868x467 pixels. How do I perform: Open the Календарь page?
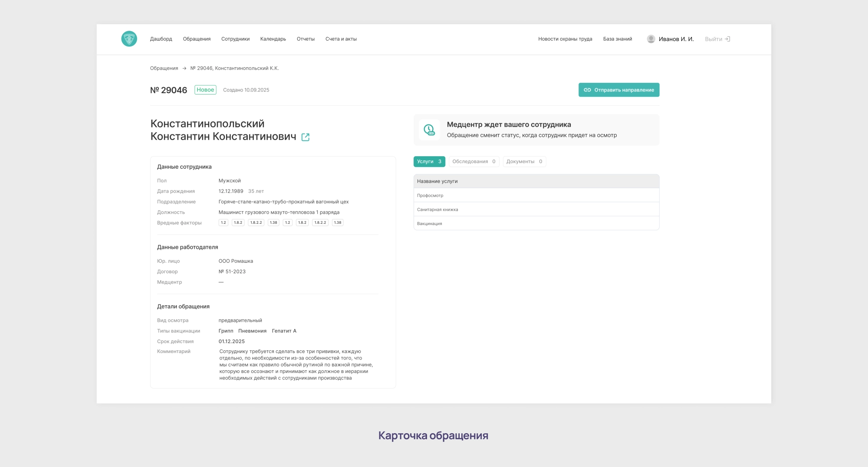[273, 39]
